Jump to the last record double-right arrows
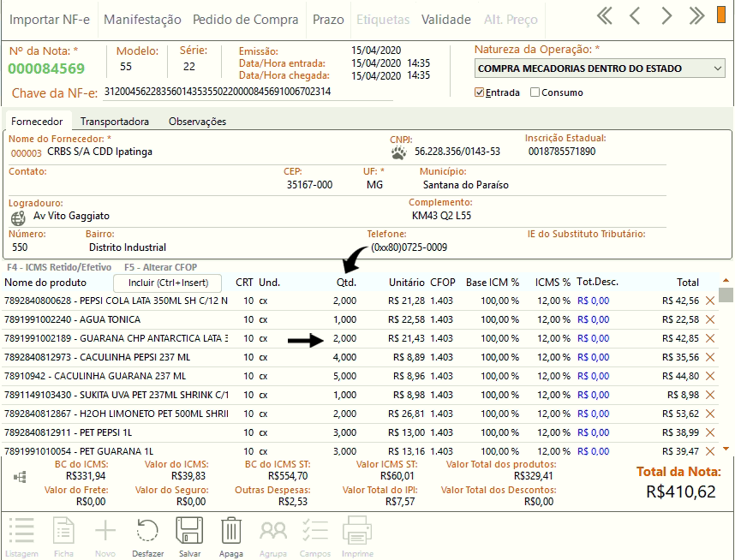The width and height of the screenshot is (735, 560). pyautogui.click(x=697, y=16)
